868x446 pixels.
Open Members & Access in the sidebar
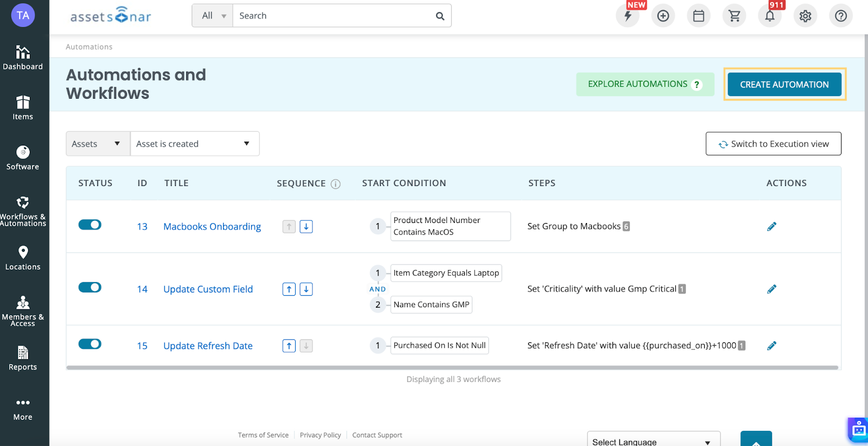23,311
